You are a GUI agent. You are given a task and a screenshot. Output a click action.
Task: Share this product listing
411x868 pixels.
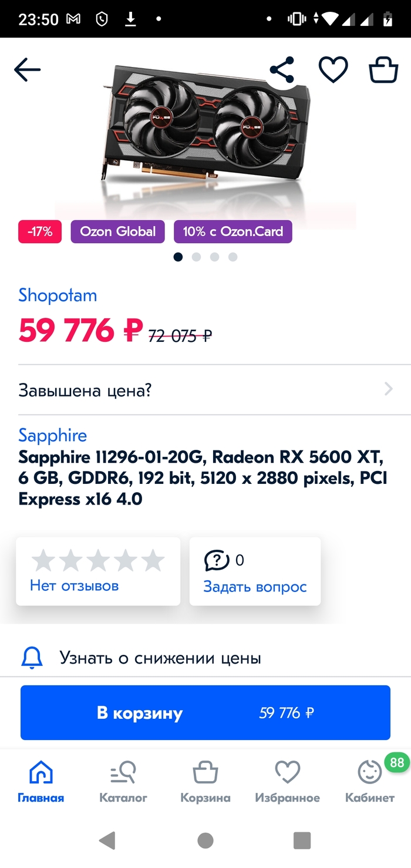click(282, 70)
